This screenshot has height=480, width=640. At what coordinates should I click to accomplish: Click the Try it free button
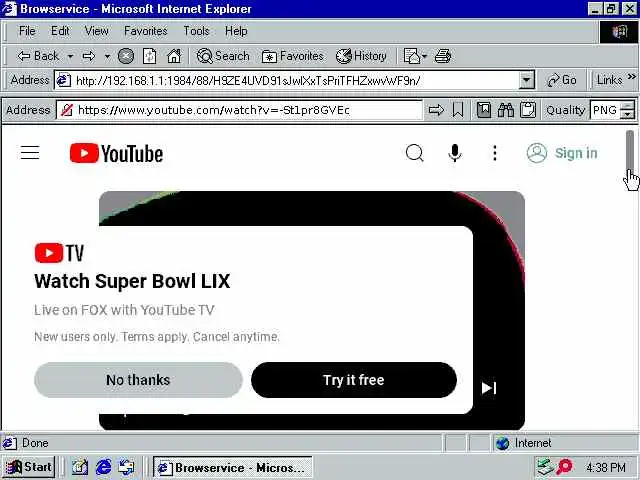(353, 380)
